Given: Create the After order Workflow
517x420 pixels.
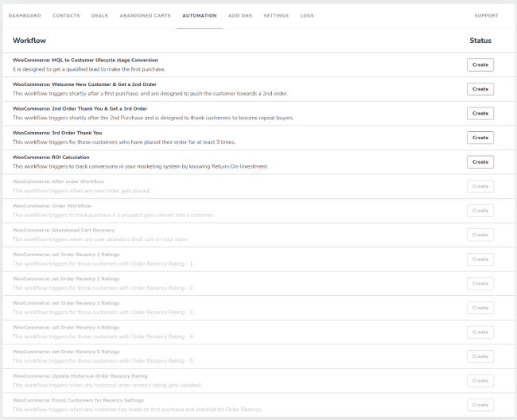Looking at the screenshot, I should pos(480,186).
